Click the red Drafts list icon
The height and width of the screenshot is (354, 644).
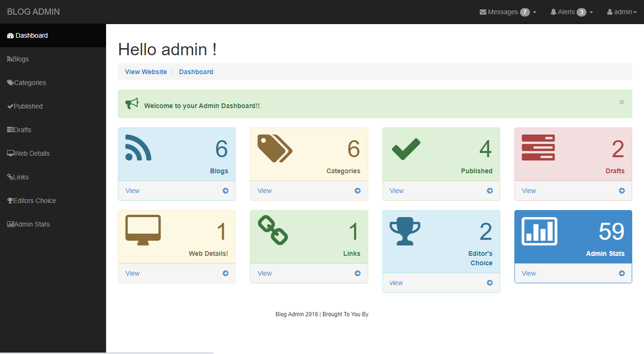point(538,147)
